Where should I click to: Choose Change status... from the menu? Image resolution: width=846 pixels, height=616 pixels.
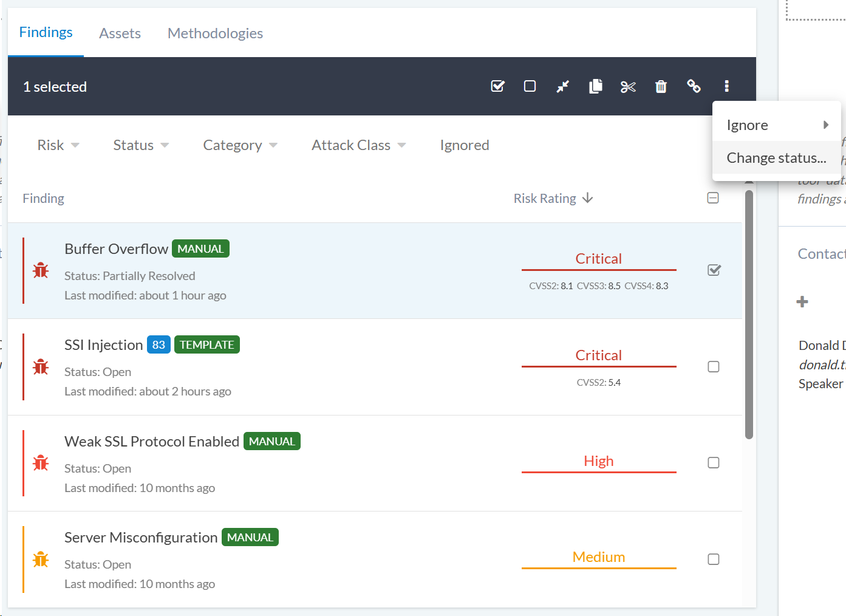(x=776, y=158)
